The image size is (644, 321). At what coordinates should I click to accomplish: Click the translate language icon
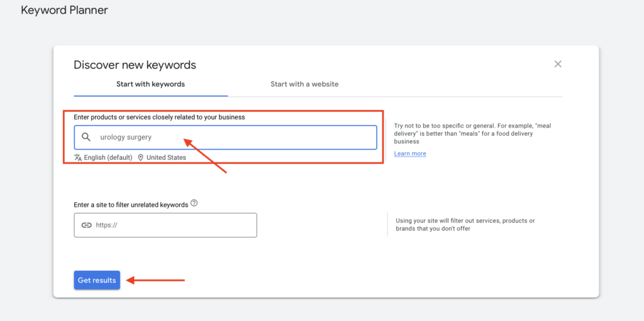click(x=78, y=158)
